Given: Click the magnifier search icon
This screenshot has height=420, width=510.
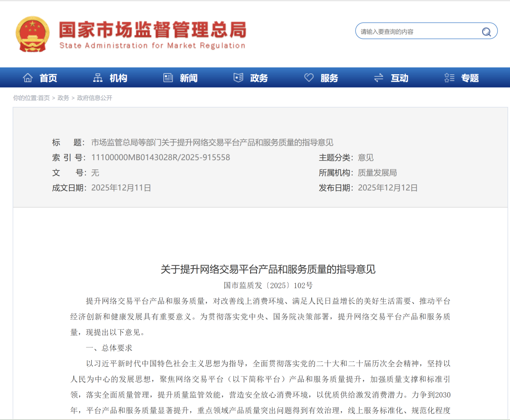Looking at the screenshot, I should click(x=486, y=31).
